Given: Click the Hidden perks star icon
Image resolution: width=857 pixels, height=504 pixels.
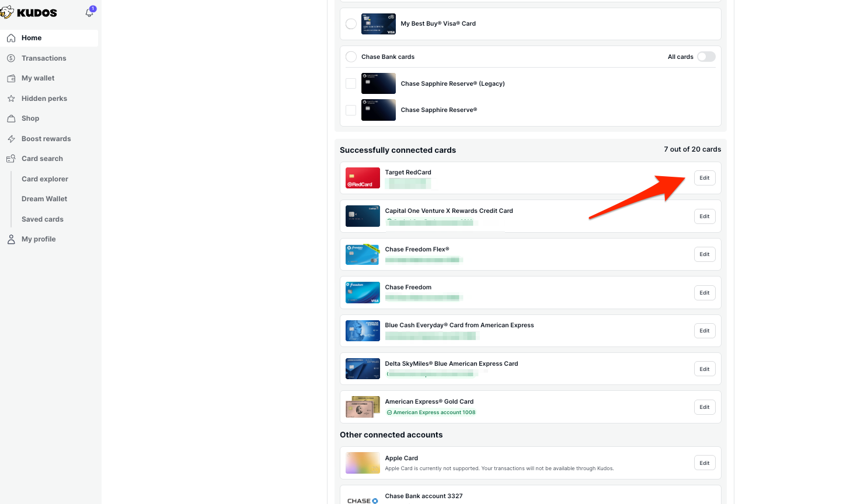Looking at the screenshot, I should 11,99.
